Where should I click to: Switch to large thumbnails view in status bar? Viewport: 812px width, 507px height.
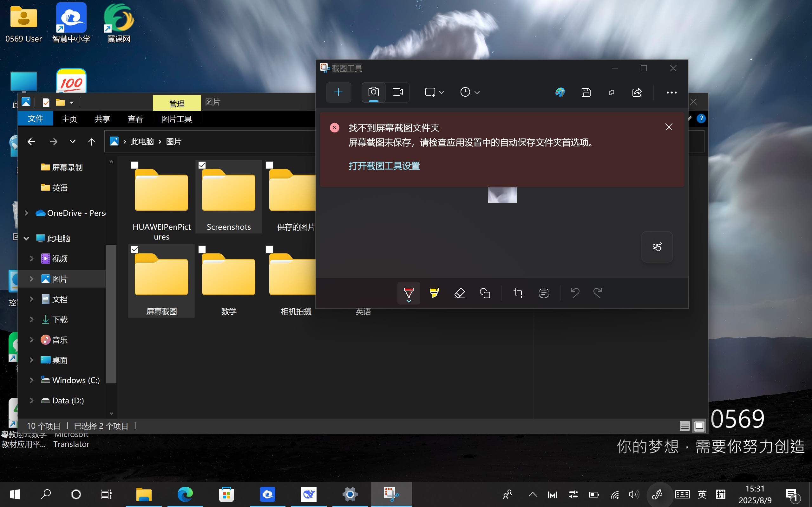point(699,426)
